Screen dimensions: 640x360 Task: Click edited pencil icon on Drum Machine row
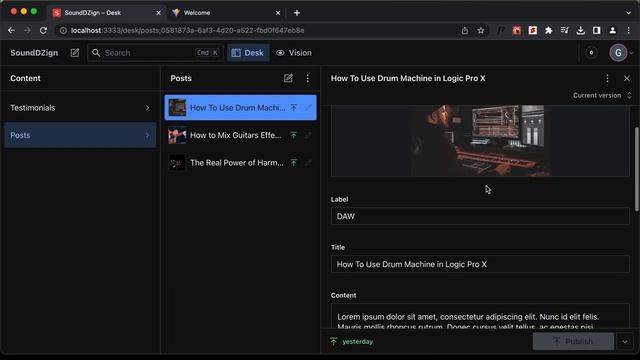click(x=308, y=108)
